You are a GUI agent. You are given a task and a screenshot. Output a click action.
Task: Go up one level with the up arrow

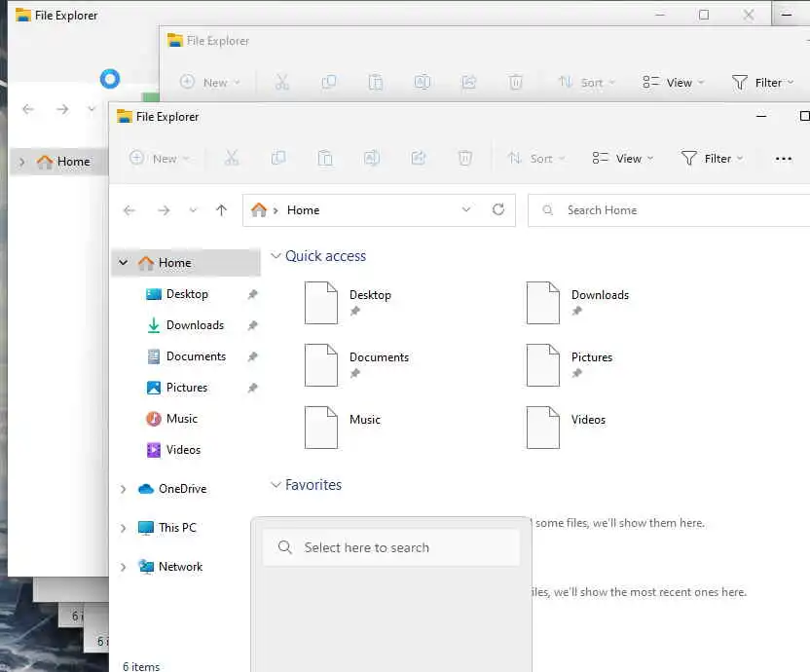(222, 210)
